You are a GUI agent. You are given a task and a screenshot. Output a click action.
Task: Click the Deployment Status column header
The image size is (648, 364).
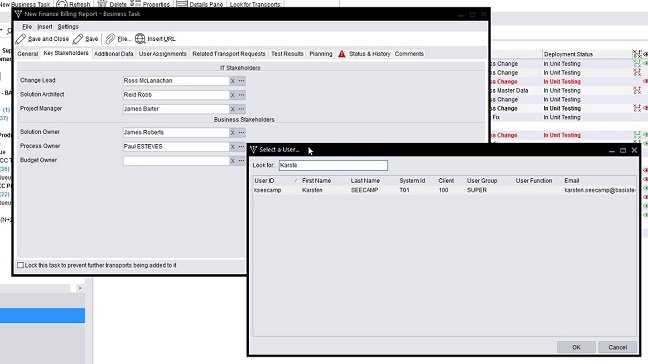pyautogui.click(x=586, y=54)
